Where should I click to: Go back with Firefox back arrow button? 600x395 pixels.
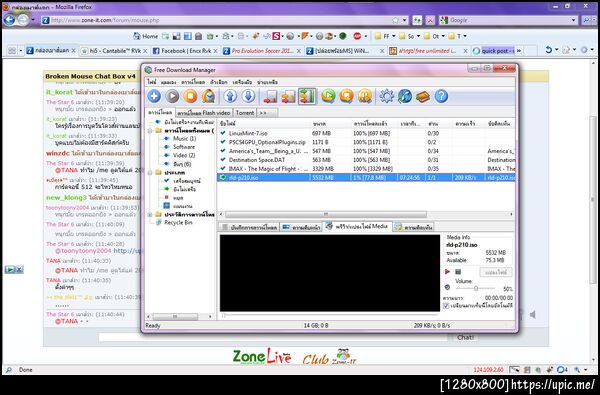(x=10, y=20)
